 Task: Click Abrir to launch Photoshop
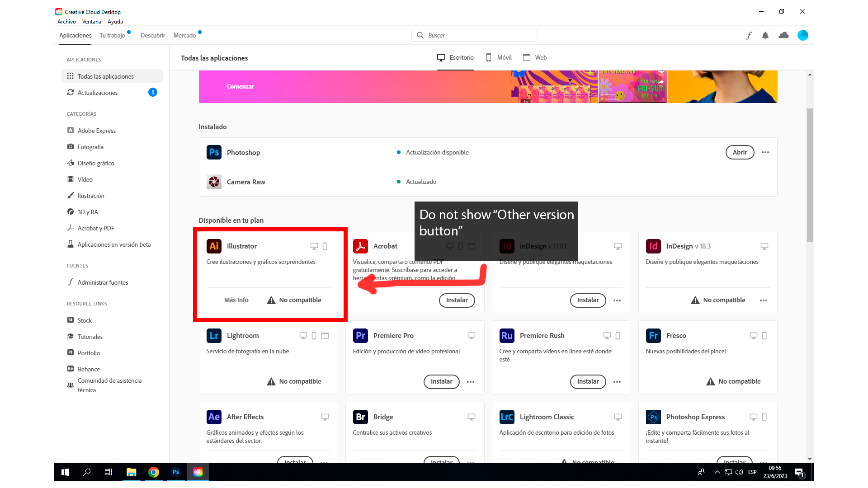pos(740,152)
